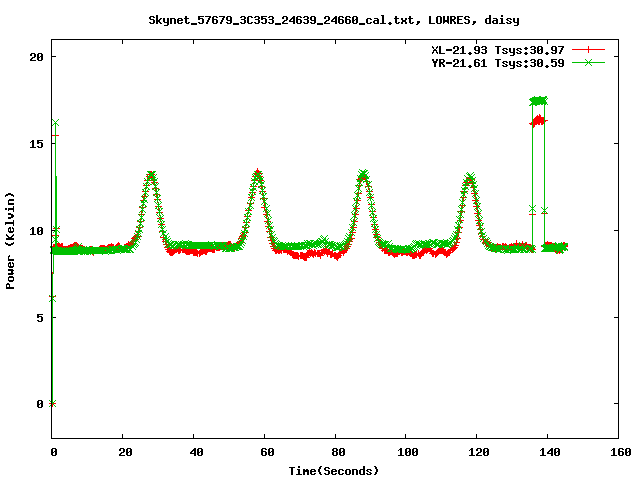This screenshot has height=480, width=640.
Task: Click the green calibration plateau near 137 seconds
Action: coord(538,101)
